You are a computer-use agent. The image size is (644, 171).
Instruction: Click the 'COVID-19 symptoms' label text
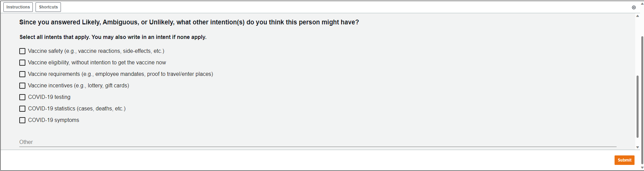coord(53,120)
